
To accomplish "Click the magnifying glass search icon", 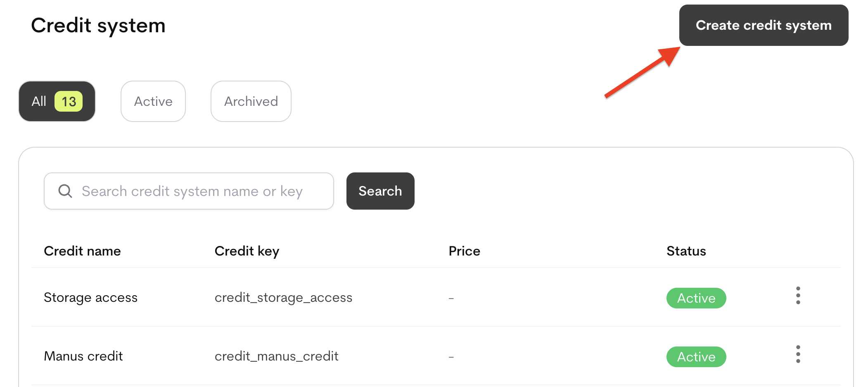I will [x=64, y=191].
